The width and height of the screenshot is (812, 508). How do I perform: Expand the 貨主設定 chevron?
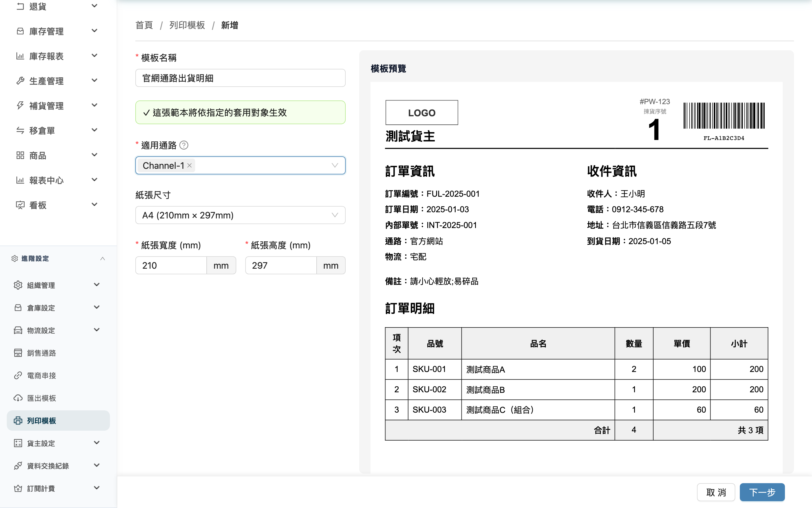(97, 443)
